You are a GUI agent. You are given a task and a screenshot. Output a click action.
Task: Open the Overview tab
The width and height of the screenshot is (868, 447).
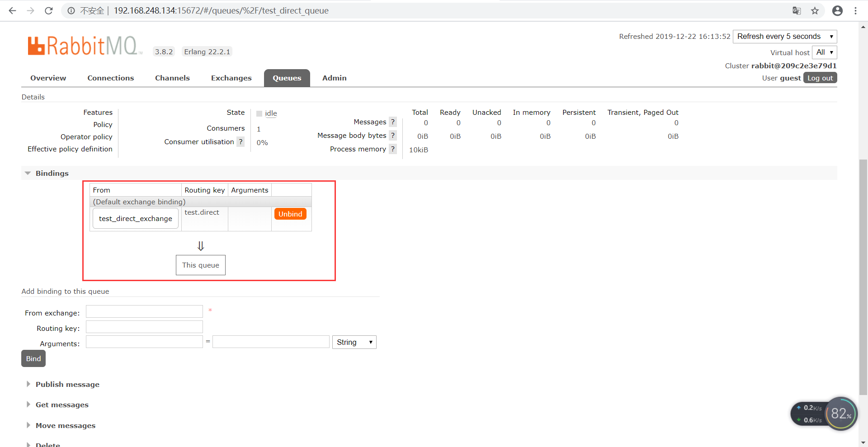click(48, 78)
